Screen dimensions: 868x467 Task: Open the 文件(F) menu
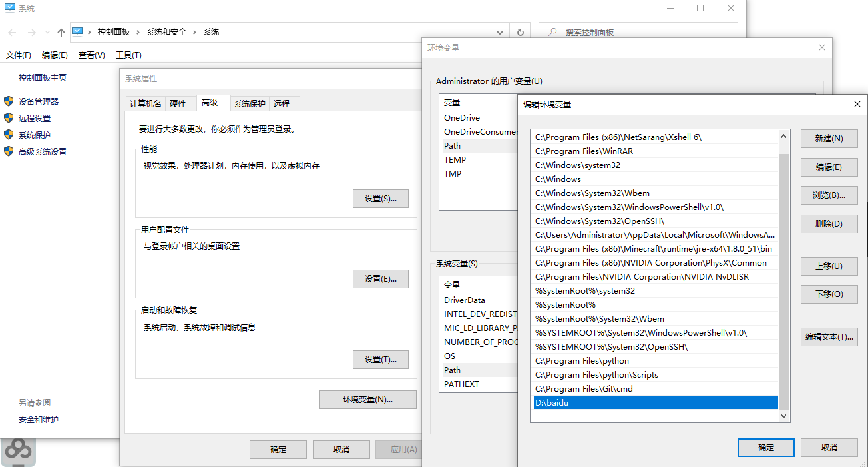19,55
